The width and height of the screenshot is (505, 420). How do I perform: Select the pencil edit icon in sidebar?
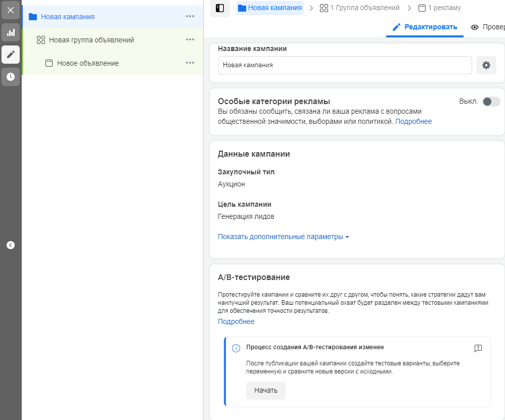[11, 55]
